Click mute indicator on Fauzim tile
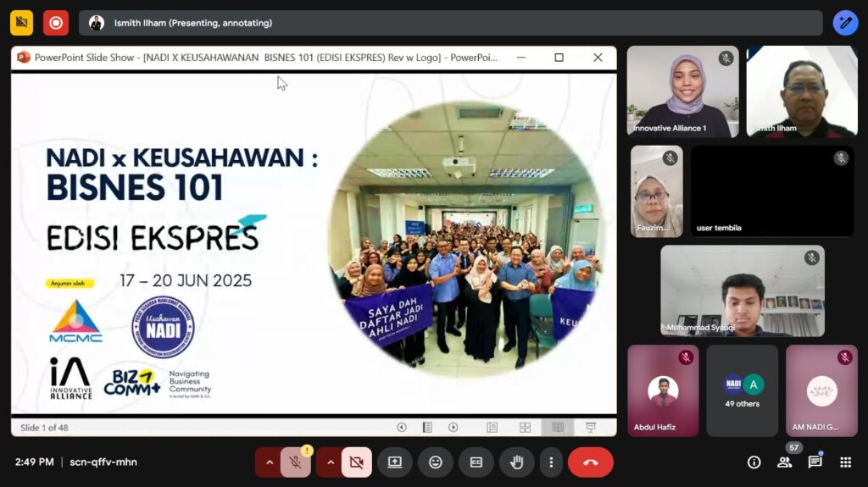 670,158
